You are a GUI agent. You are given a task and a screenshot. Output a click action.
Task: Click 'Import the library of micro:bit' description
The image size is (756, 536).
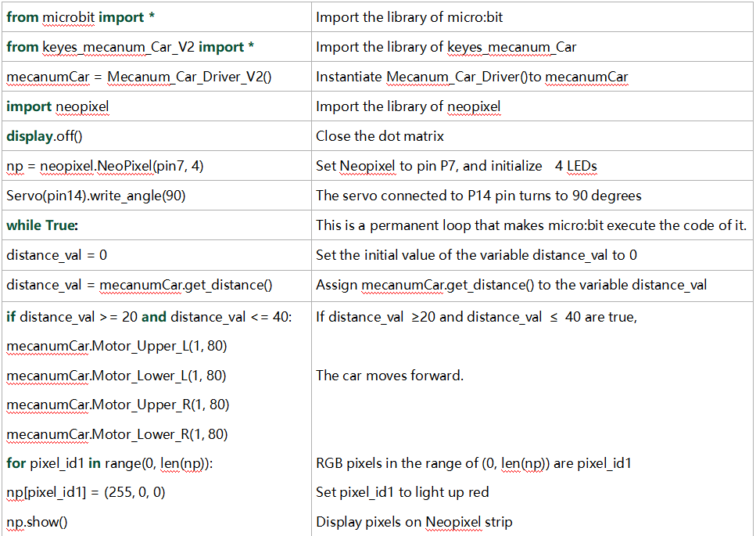point(410,17)
